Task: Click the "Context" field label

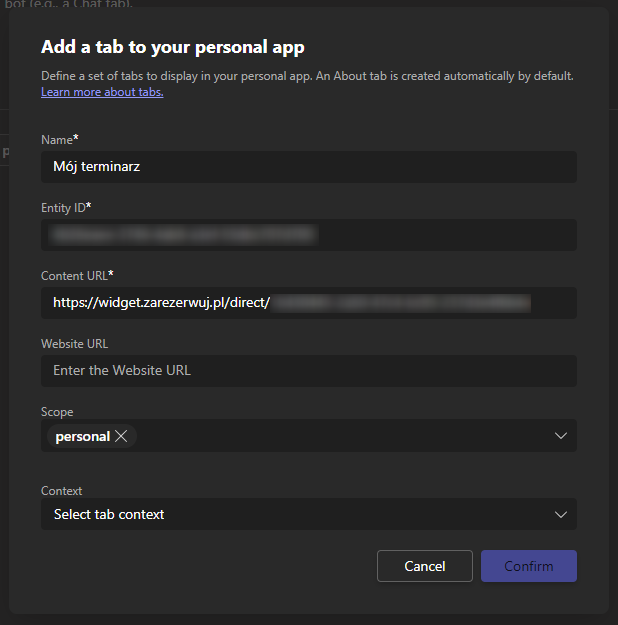Action: tap(61, 491)
